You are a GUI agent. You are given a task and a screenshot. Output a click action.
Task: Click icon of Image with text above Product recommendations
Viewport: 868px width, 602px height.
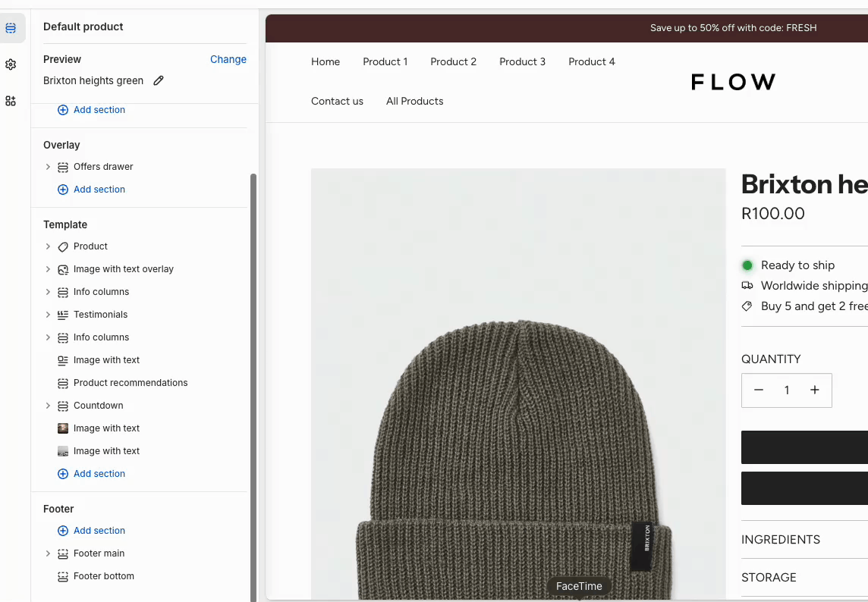point(63,360)
